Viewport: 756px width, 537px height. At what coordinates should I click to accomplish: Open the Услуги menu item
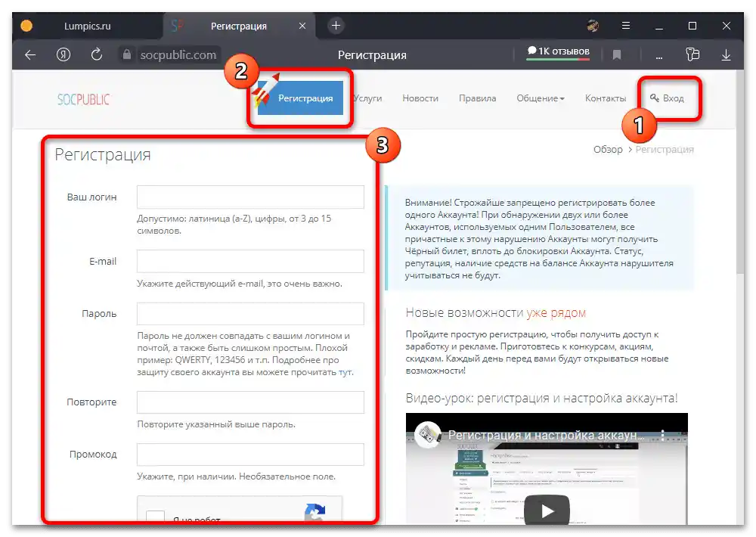368,98
